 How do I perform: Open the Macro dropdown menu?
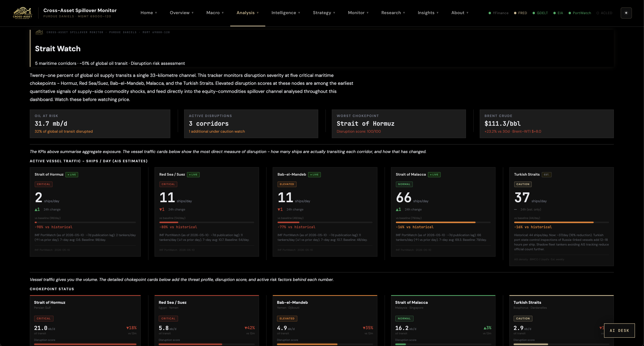click(x=215, y=13)
